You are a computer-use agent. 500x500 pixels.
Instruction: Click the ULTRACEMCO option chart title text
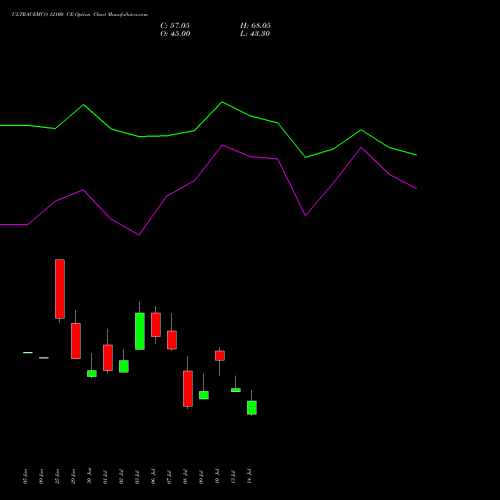pyautogui.click(x=80, y=15)
